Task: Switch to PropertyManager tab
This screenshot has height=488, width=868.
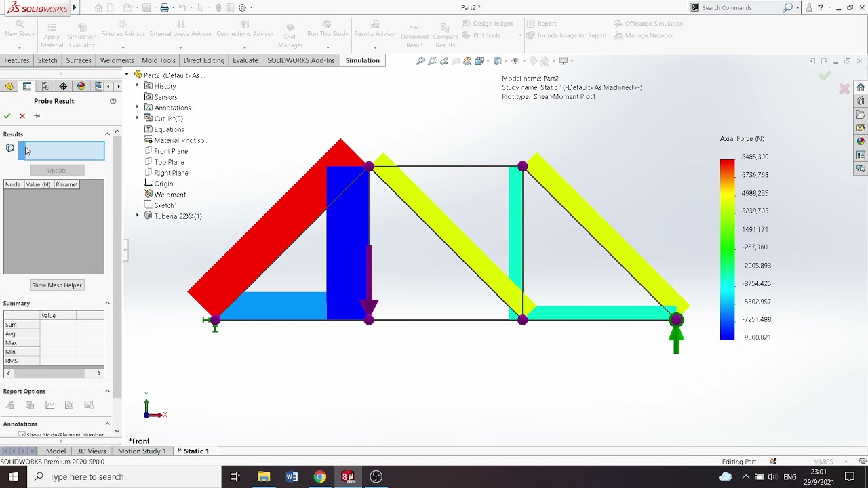Action: [x=27, y=86]
